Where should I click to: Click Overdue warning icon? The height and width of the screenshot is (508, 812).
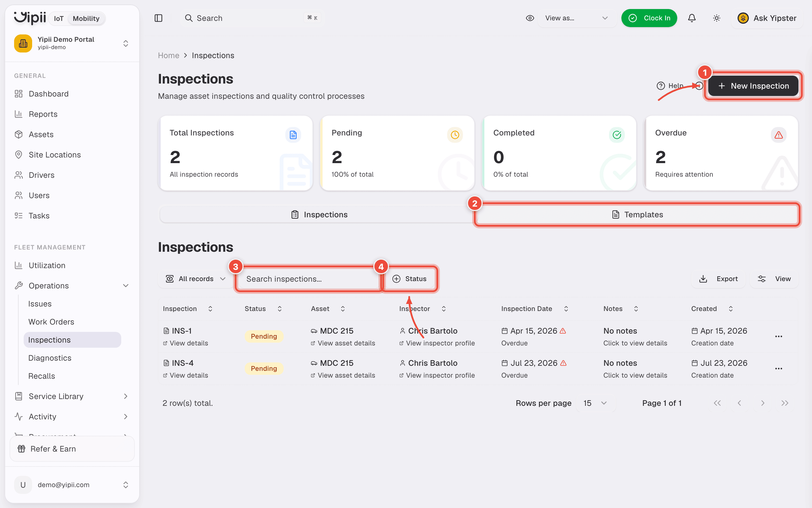point(778,135)
